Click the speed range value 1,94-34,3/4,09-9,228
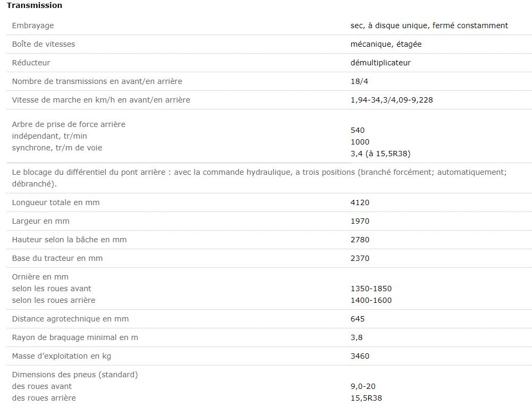The width and height of the screenshot is (532, 407). click(392, 100)
